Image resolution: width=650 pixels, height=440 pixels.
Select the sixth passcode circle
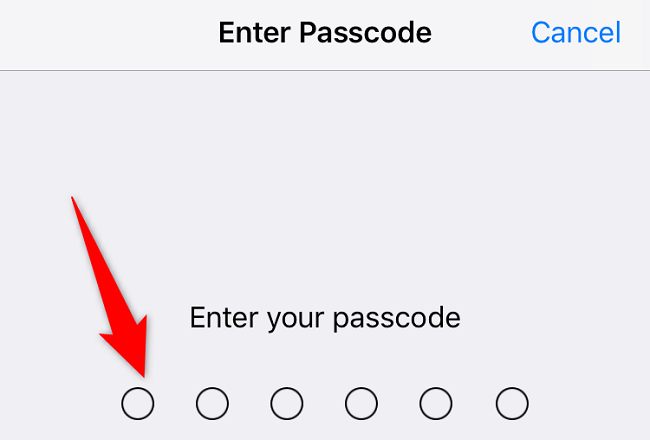click(x=512, y=404)
